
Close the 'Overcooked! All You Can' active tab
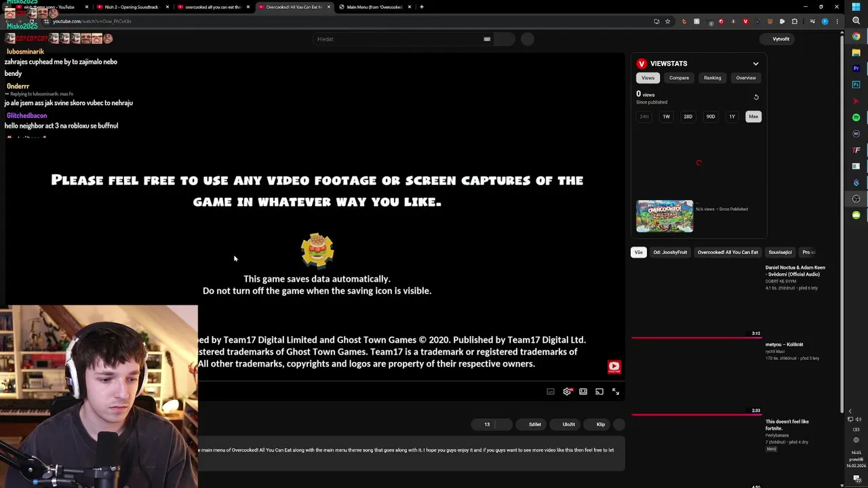coord(329,7)
